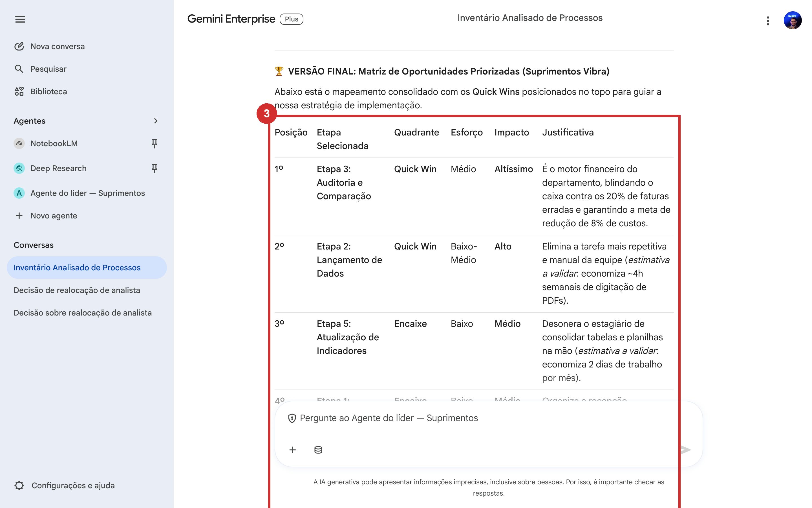The width and height of the screenshot is (812, 508).
Task: Select Pesquisar in the sidebar
Action: [x=48, y=69]
